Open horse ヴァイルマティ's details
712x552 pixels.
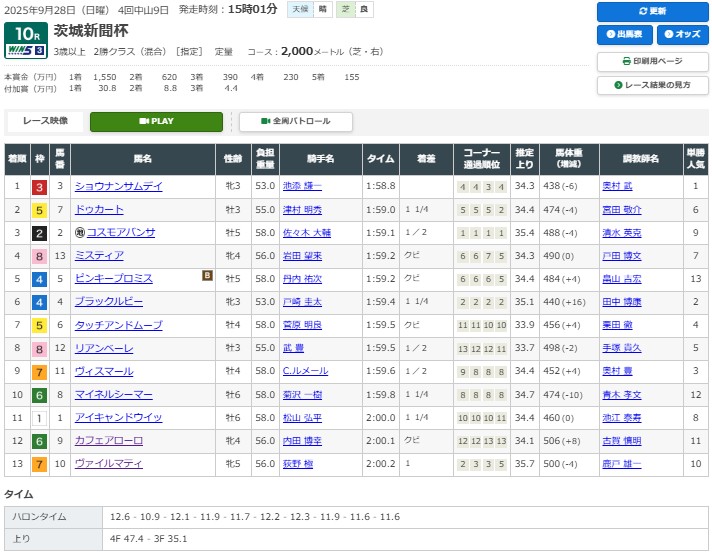coord(108,463)
